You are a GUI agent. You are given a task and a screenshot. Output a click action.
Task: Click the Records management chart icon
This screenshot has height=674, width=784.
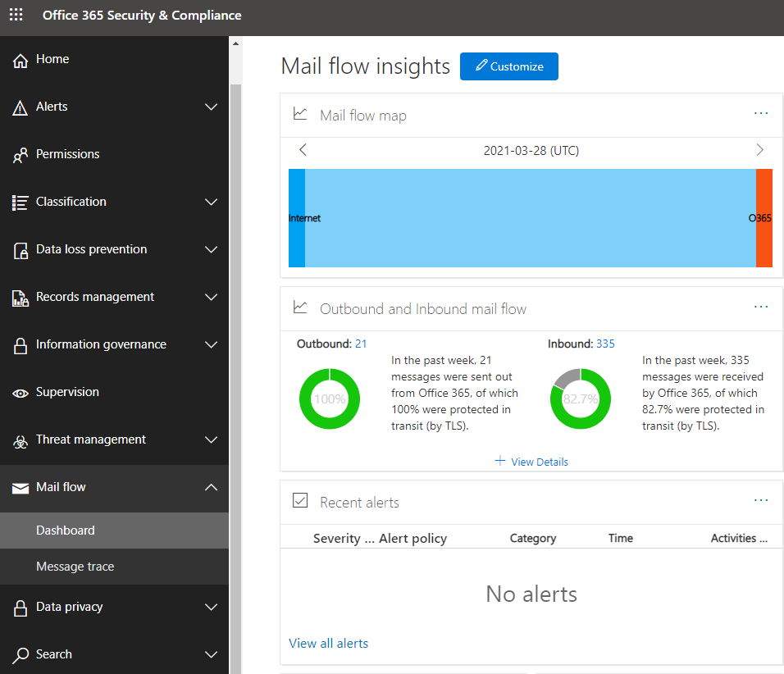[20, 298]
